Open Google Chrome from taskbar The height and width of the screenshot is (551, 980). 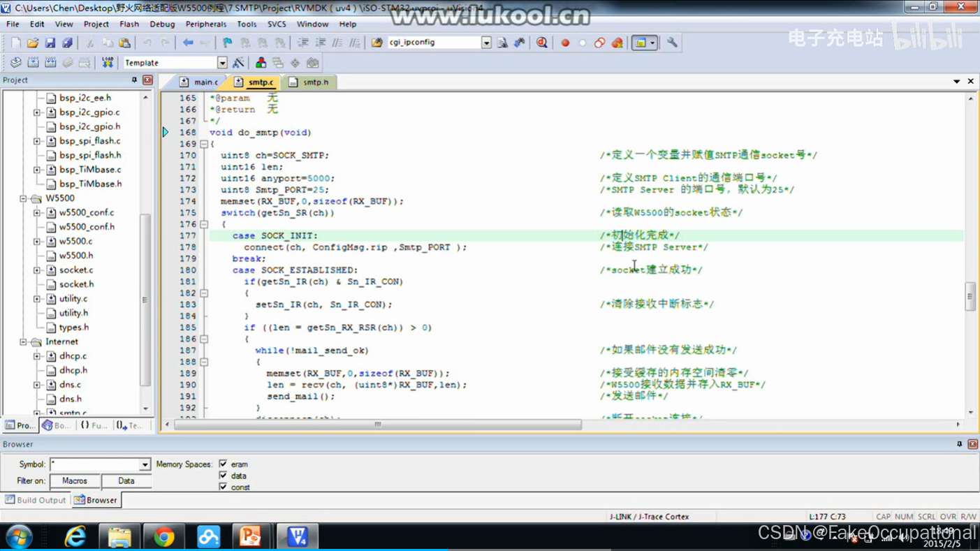tap(164, 536)
